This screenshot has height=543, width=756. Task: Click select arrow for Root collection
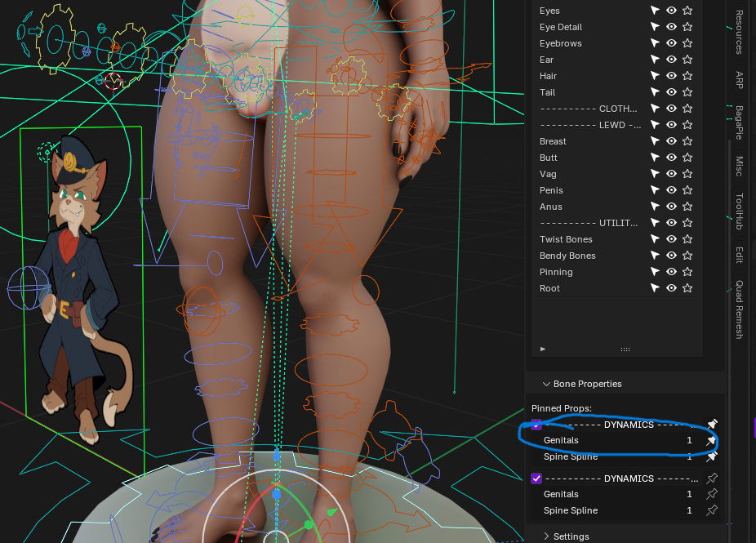[655, 288]
